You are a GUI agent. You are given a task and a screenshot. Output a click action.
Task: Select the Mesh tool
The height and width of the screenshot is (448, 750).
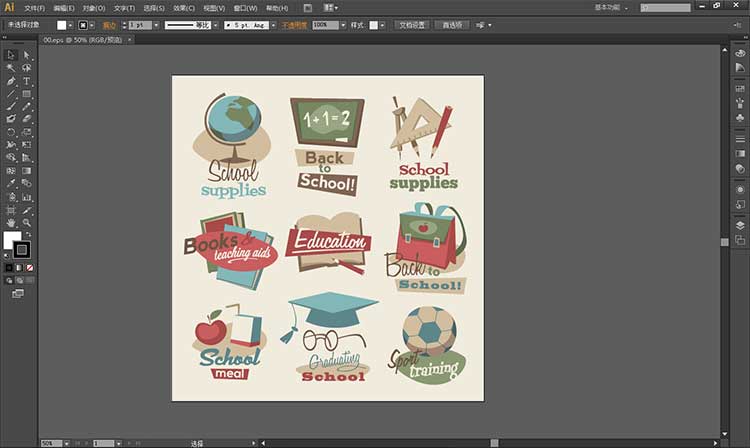[x=11, y=171]
